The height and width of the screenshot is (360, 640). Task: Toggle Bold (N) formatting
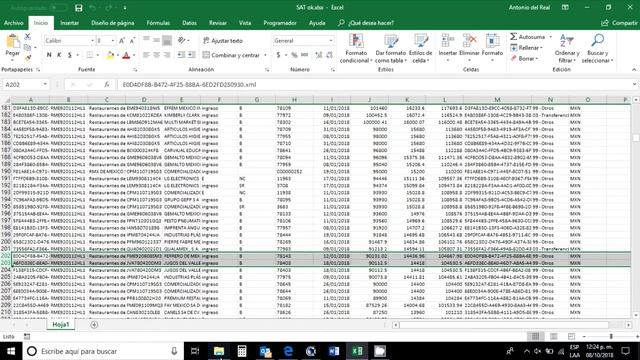pos(49,55)
